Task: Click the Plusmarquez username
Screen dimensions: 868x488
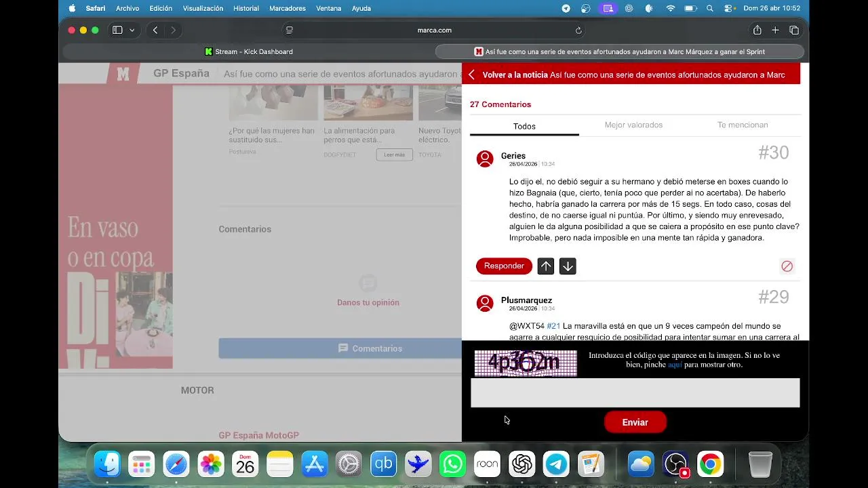Action: pyautogui.click(x=526, y=300)
